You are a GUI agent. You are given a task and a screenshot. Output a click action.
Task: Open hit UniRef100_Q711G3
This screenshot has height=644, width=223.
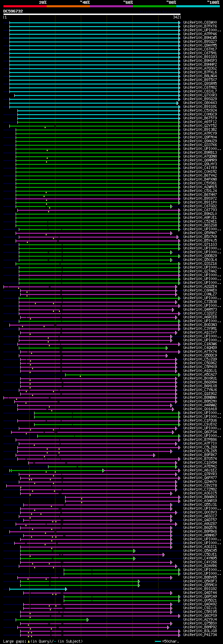tap(200, 244)
